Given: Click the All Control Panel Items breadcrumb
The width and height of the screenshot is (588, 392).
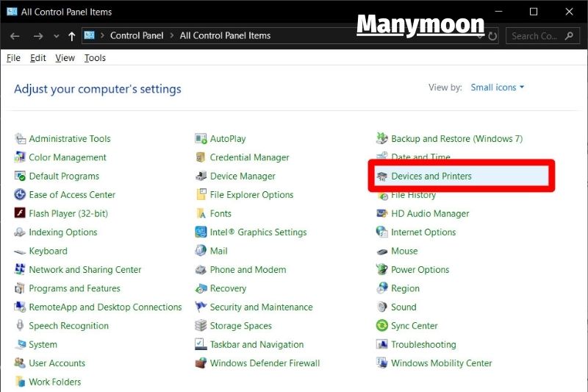Looking at the screenshot, I should pyautogui.click(x=225, y=35).
